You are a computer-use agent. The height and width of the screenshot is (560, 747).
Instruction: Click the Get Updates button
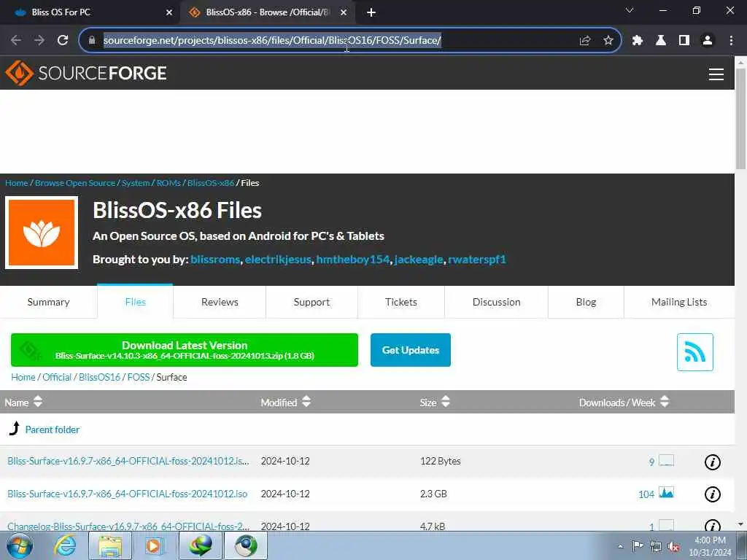tap(411, 350)
